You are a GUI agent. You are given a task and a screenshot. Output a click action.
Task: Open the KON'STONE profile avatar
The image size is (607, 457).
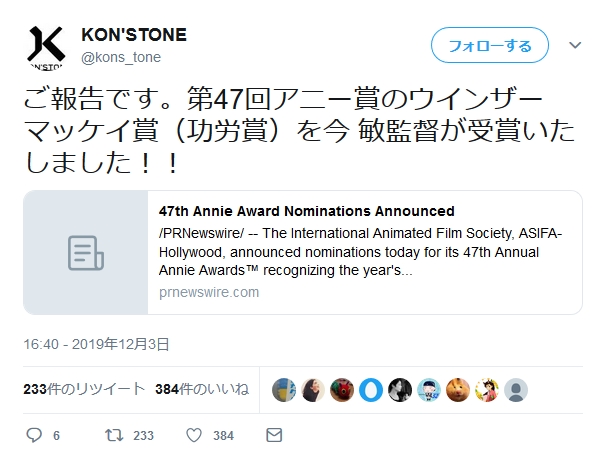[x=46, y=47]
